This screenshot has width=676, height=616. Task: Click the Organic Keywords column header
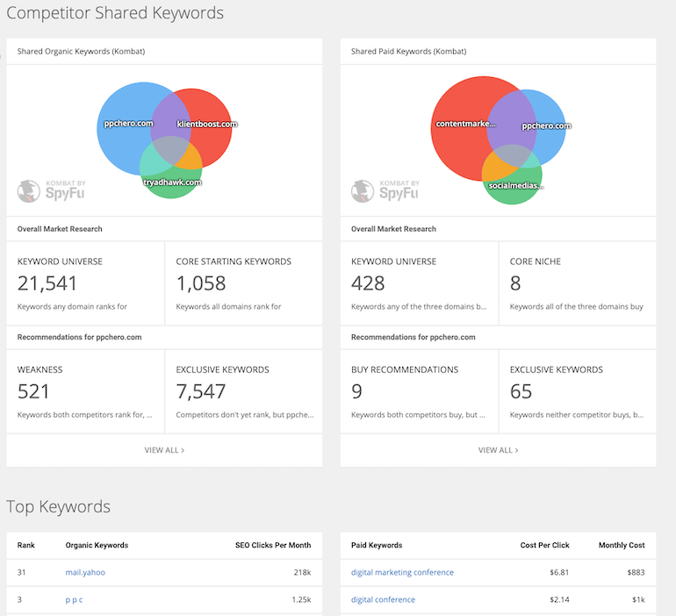tap(97, 545)
